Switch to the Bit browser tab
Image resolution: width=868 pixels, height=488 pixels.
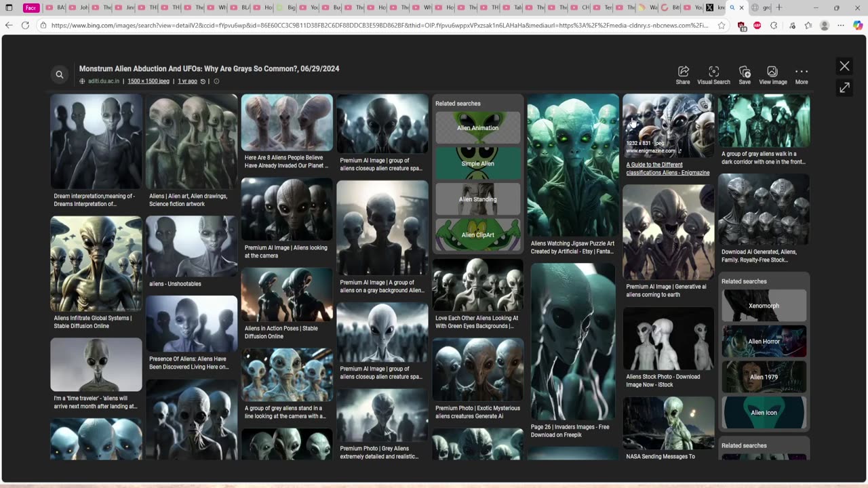pyautogui.click(x=669, y=7)
